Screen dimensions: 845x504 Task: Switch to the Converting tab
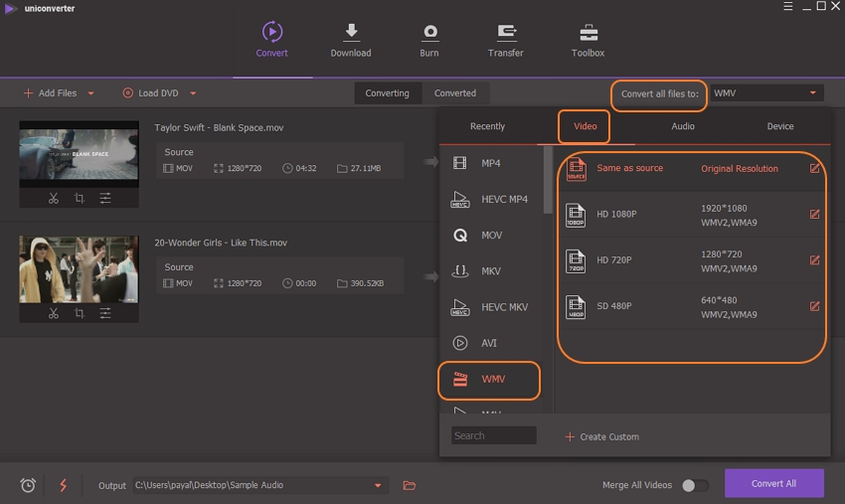pyautogui.click(x=388, y=93)
